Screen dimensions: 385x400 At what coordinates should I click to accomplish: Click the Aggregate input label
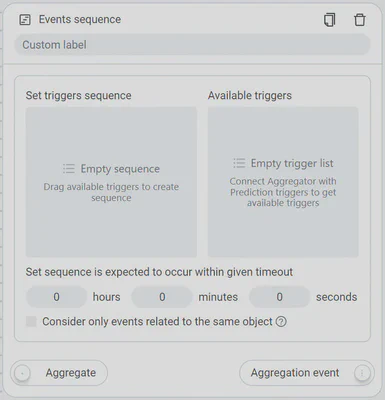pyautogui.click(x=71, y=373)
